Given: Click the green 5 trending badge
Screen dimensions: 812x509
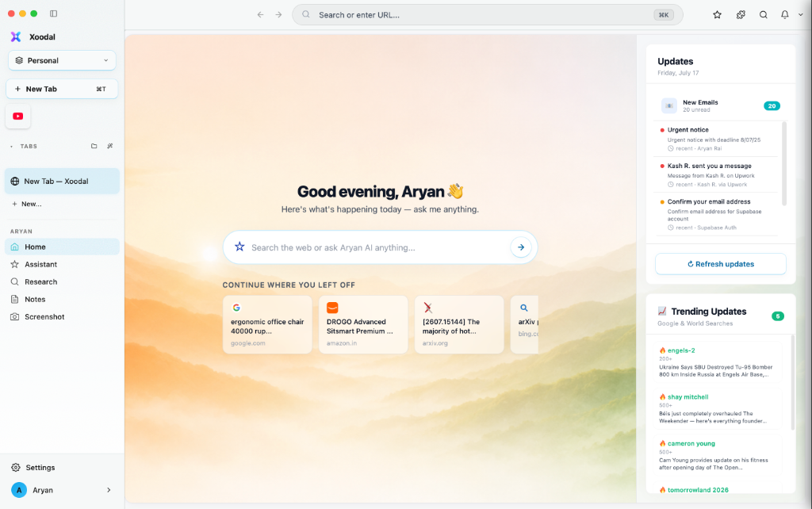Looking at the screenshot, I should pos(777,316).
